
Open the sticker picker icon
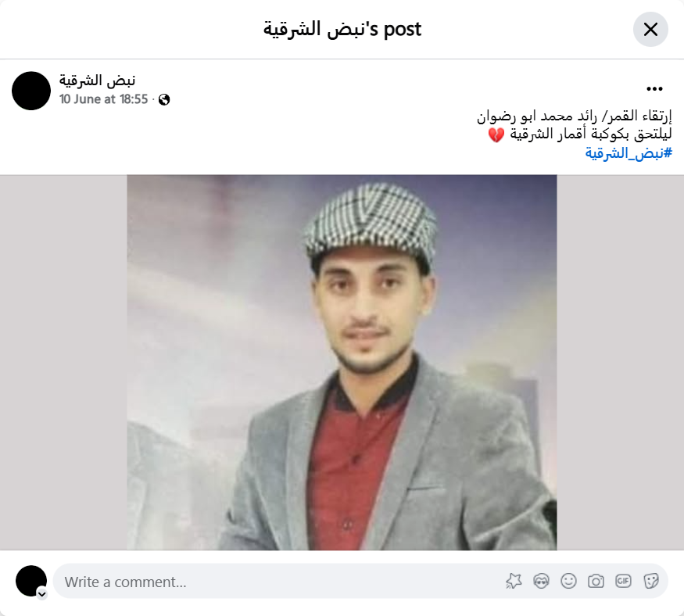tap(651, 581)
